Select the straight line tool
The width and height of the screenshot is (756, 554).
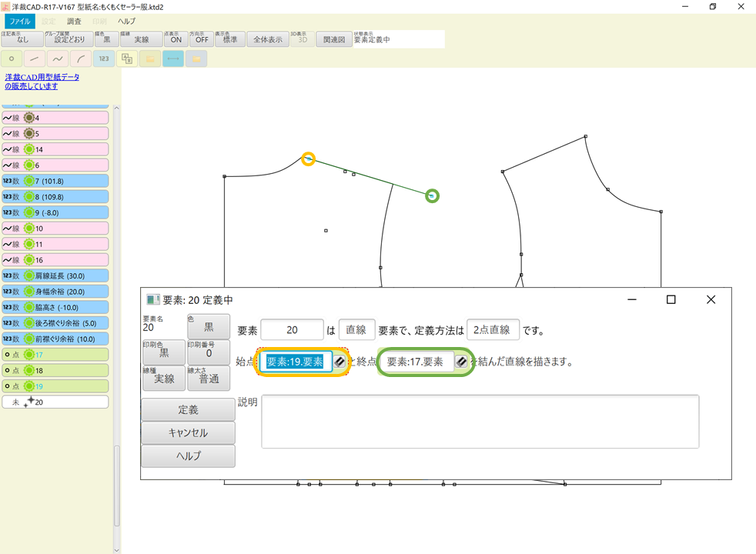[32, 58]
